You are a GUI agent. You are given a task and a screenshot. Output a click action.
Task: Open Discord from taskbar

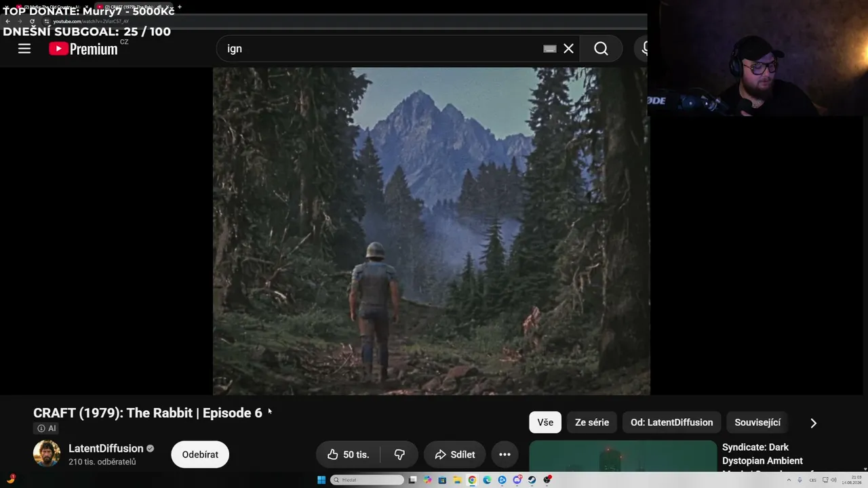517,480
